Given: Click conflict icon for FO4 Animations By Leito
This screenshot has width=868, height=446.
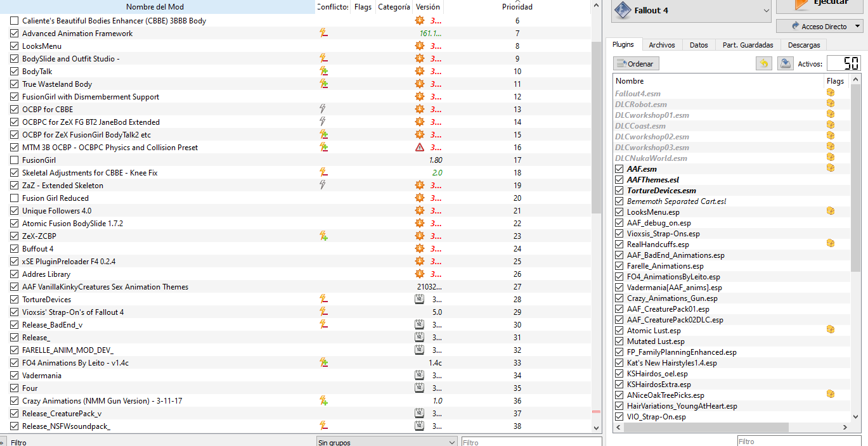Looking at the screenshot, I should [323, 362].
